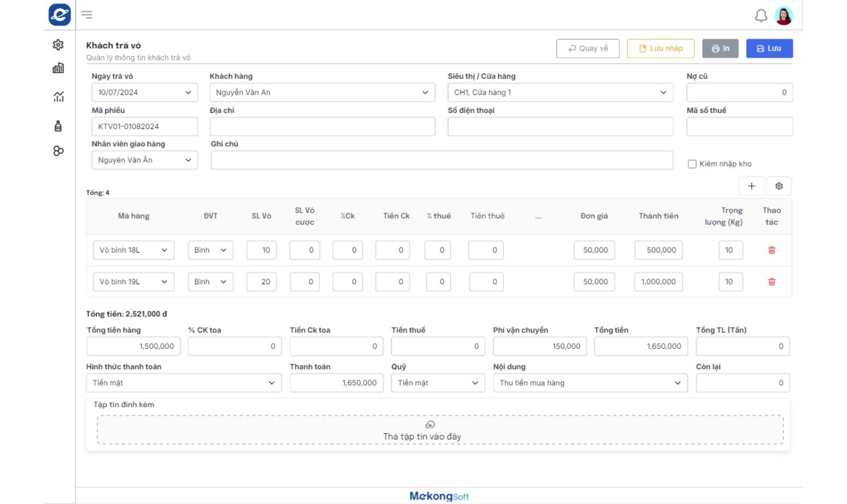
Task: Open the Nội dung dropdown
Action: (590, 383)
